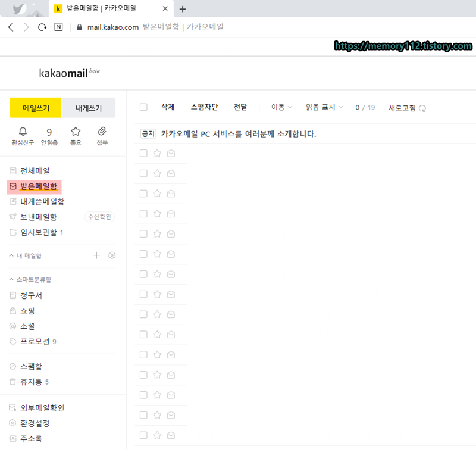Check the second mail row checkbox

(x=143, y=173)
